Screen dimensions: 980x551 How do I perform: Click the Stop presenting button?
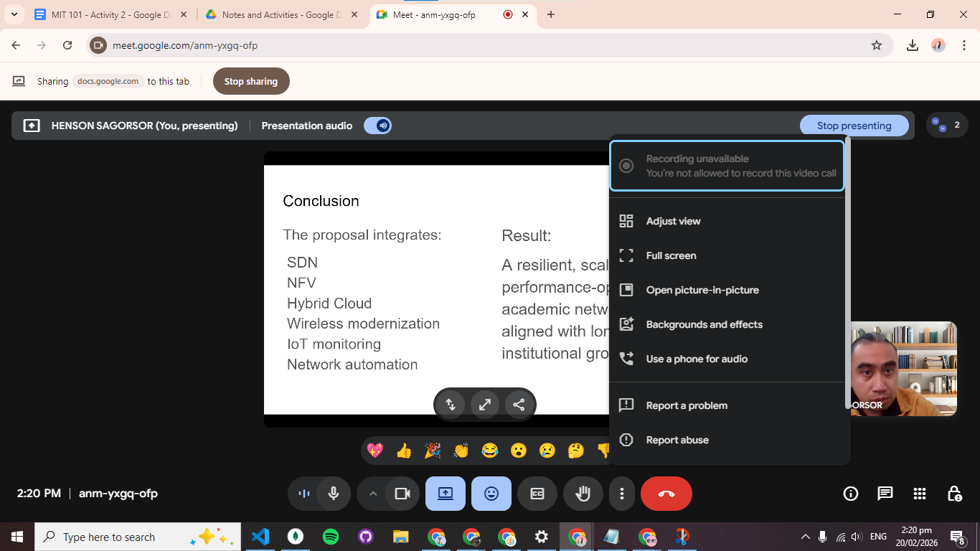pos(854,126)
